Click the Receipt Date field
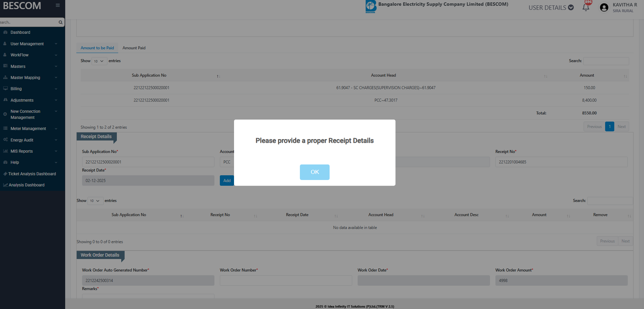Screen dimensions: 644x309 (148, 181)
